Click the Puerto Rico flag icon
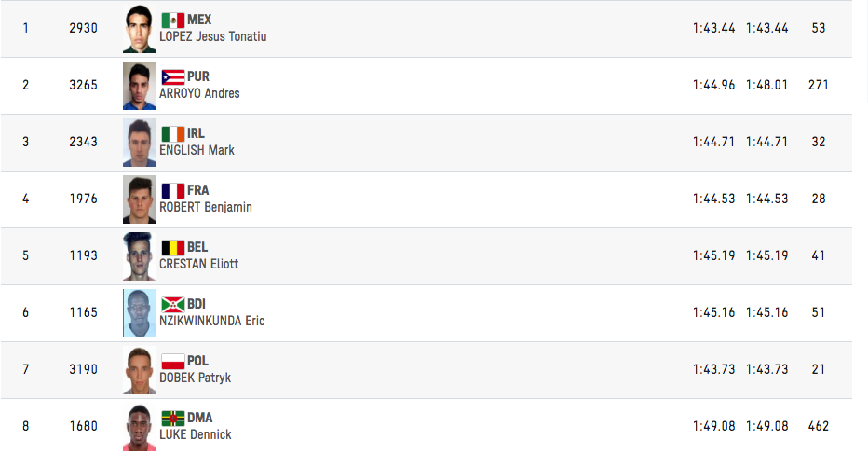Viewport: 868px width, 454px height. (172, 77)
